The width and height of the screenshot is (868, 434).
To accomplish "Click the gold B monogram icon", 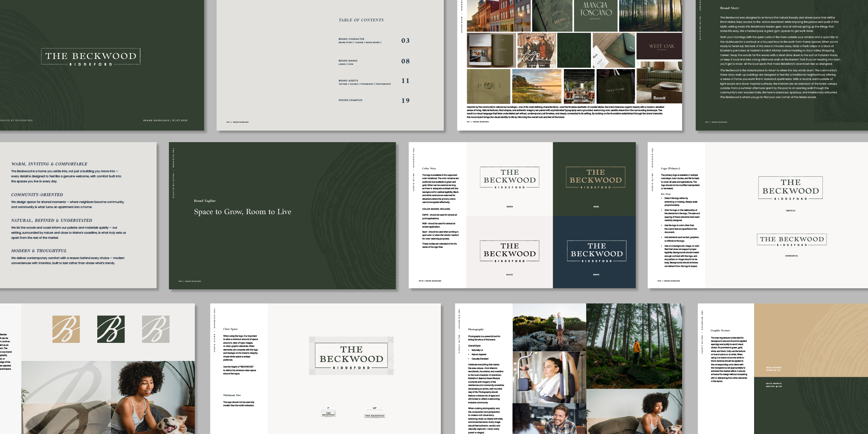I will pos(66,329).
